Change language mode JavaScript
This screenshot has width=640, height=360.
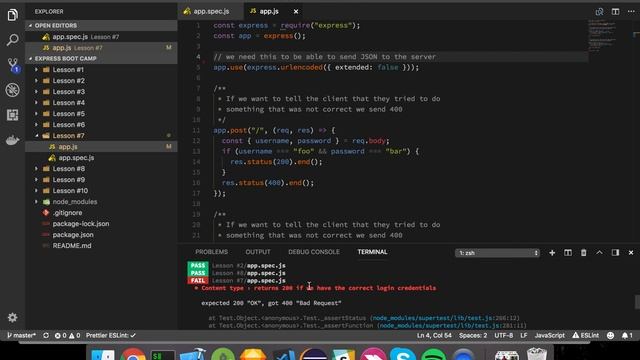pyautogui.click(x=549, y=335)
